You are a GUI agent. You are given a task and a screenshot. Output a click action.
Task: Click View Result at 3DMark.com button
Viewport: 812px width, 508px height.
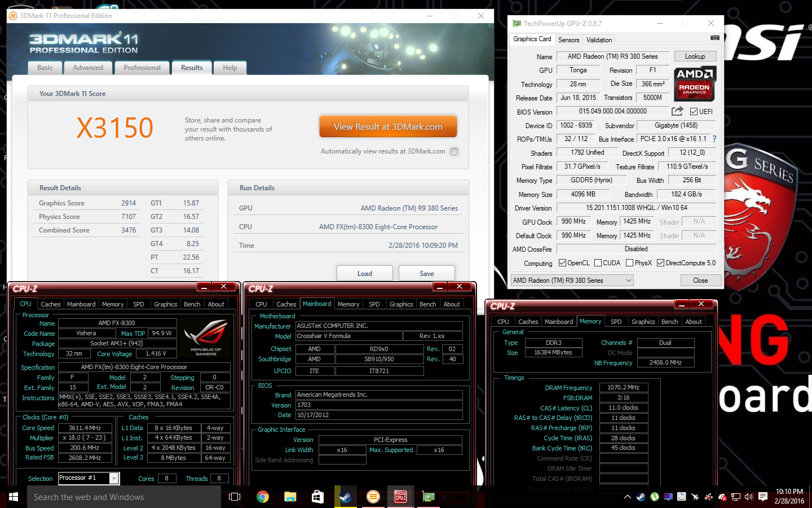(x=388, y=127)
